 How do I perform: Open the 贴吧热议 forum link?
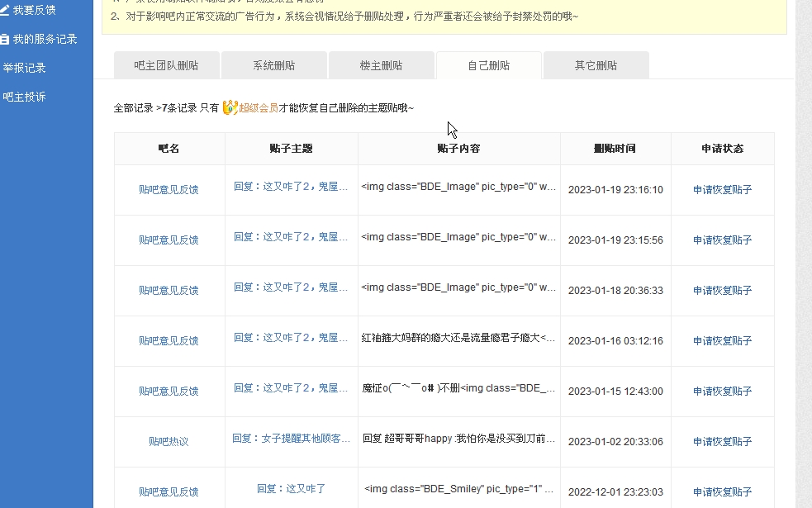(x=169, y=442)
